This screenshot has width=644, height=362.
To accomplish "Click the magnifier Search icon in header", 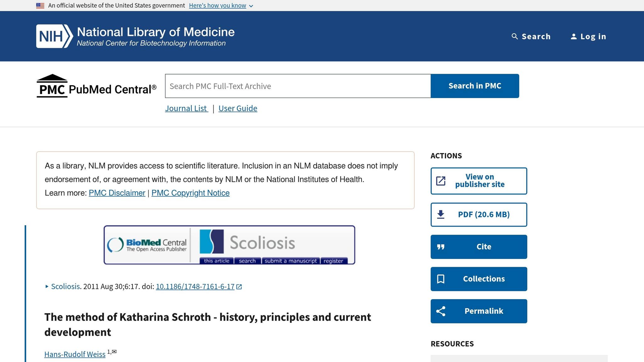I will (x=515, y=36).
